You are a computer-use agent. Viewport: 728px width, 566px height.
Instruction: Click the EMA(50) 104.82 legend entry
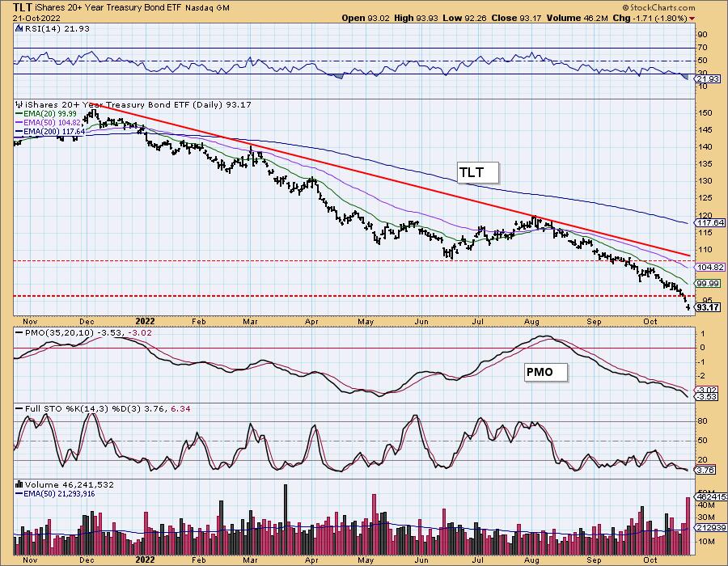click(x=49, y=122)
